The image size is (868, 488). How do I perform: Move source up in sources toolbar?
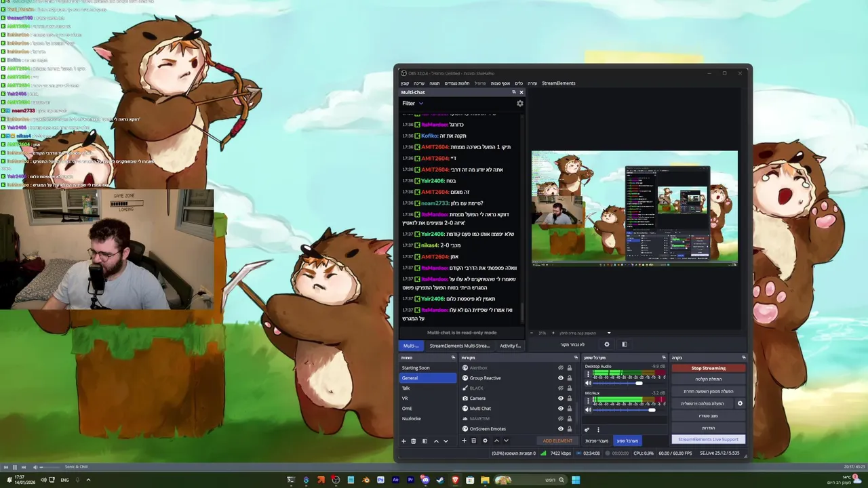tap(496, 441)
